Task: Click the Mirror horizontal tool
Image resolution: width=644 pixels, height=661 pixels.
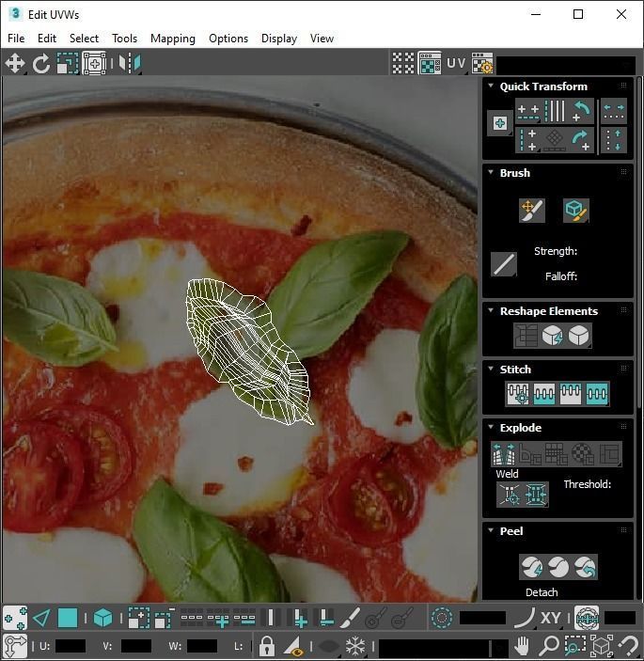Action: pos(130,64)
